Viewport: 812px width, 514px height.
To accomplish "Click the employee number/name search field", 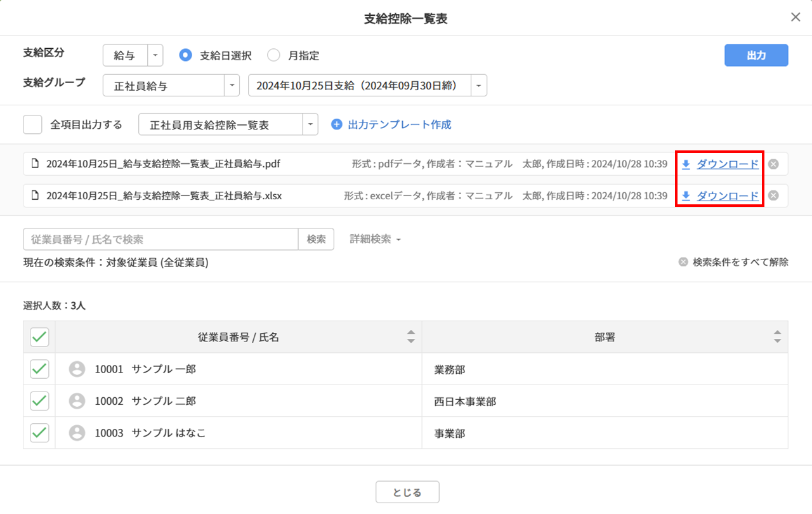I will (160, 239).
